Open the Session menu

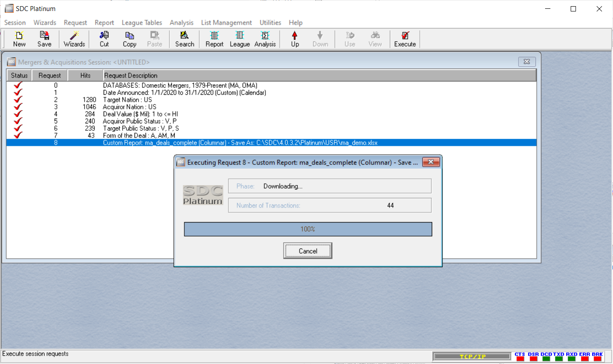[x=15, y=22]
